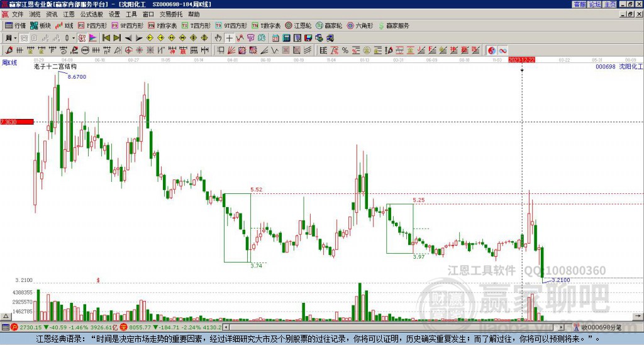The width and height of the screenshot is (644, 345).
Task: Toggle the crosshair cursor tool
Action: (x=229, y=38)
